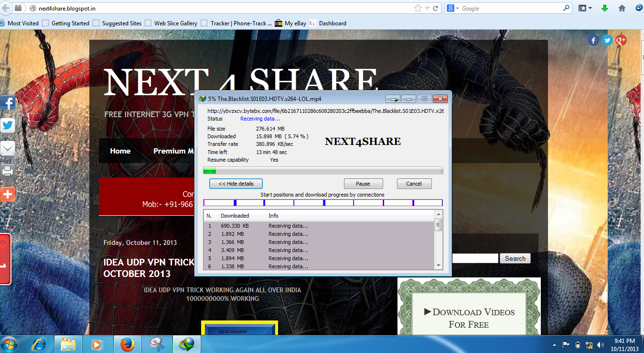
Task: Open Internet Download Manager from taskbar
Action: coord(186,344)
